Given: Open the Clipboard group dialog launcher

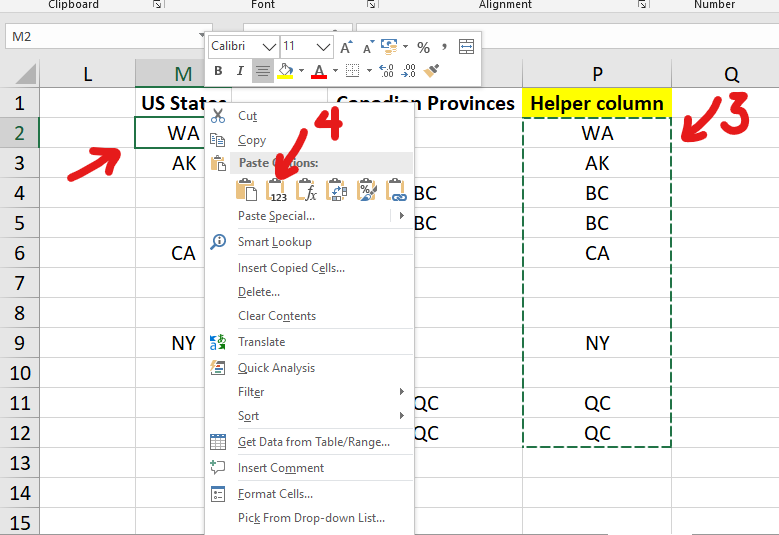Looking at the screenshot, I should pos(157,4).
